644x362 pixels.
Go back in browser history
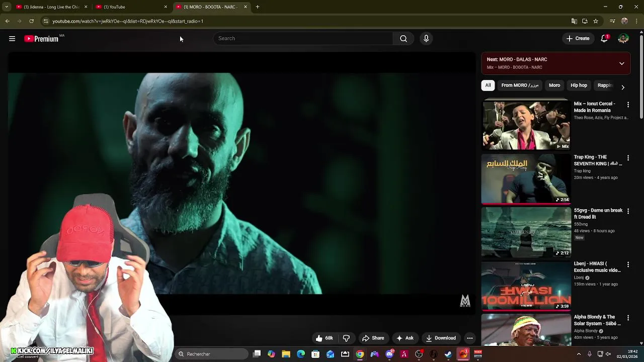[x=7, y=21]
